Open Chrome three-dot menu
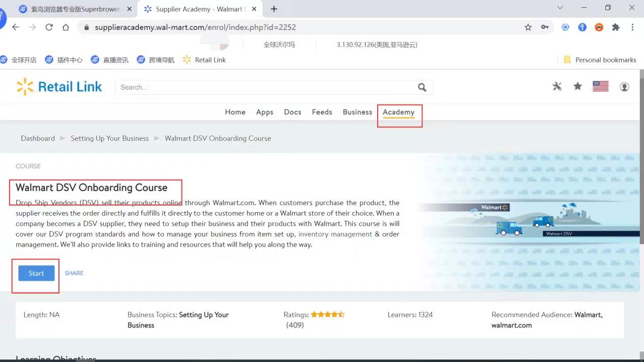This screenshot has width=644, height=362. click(x=632, y=27)
